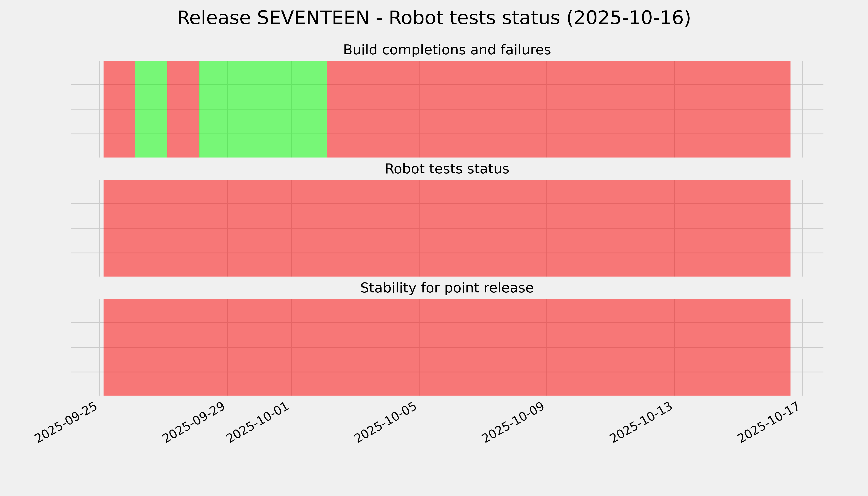
Task: Click the "Build completions and failures" subplot title
Action: [x=447, y=50]
